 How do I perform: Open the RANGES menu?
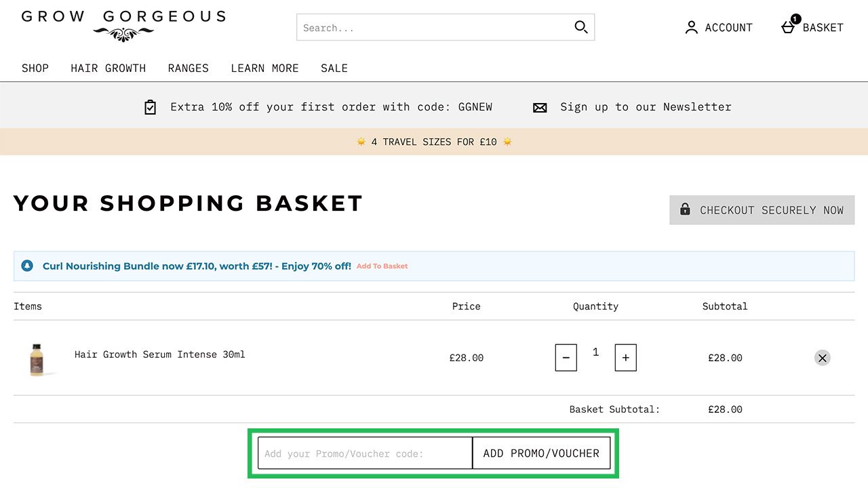(x=189, y=68)
